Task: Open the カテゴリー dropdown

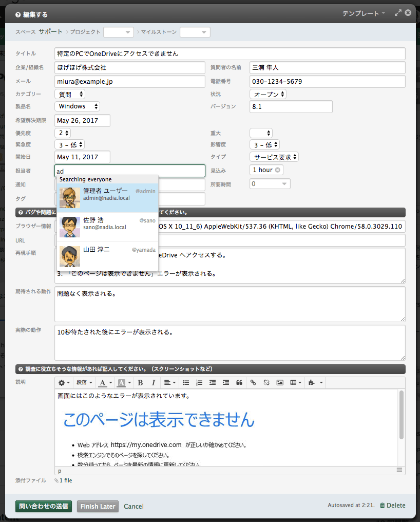Action: point(70,94)
